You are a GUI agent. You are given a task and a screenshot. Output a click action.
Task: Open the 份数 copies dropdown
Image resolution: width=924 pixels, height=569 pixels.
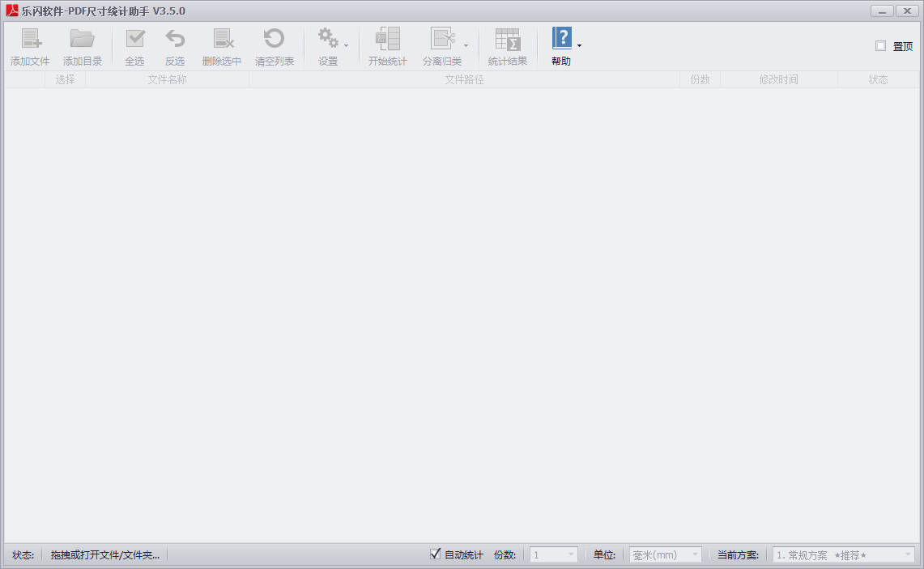tap(554, 555)
